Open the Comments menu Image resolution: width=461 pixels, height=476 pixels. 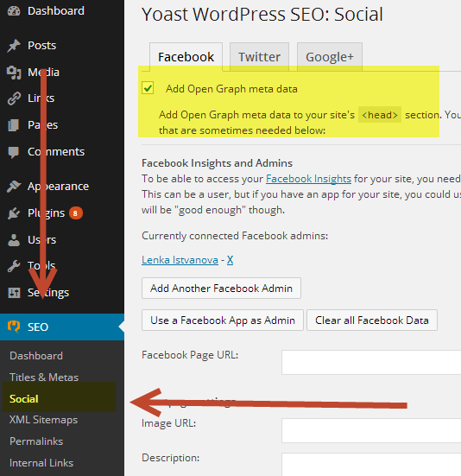(x=56, y=152)
